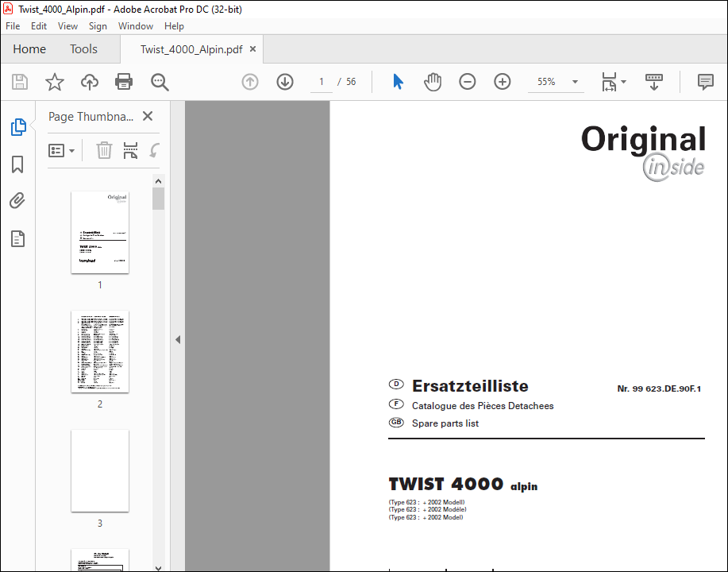Click the '/ 56' total pages text
This screenshot has width=728, height=572.
pyautogui.click(x=346, y=82)
